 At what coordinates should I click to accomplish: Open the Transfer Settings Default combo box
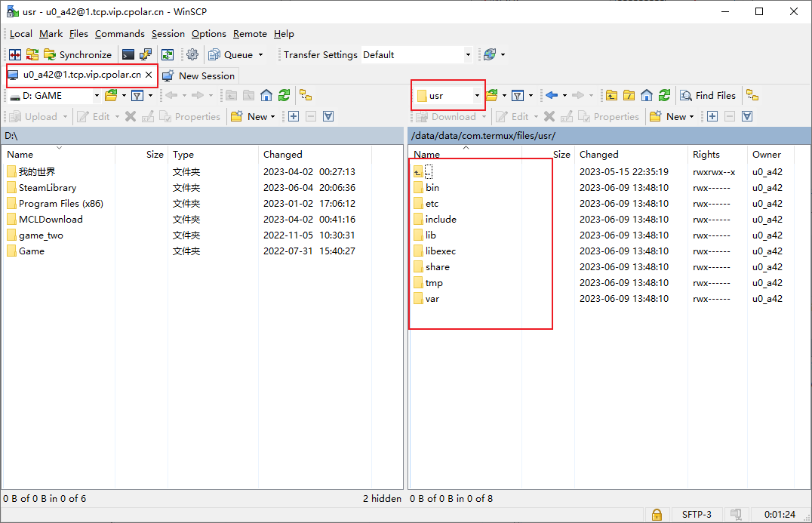417,54
